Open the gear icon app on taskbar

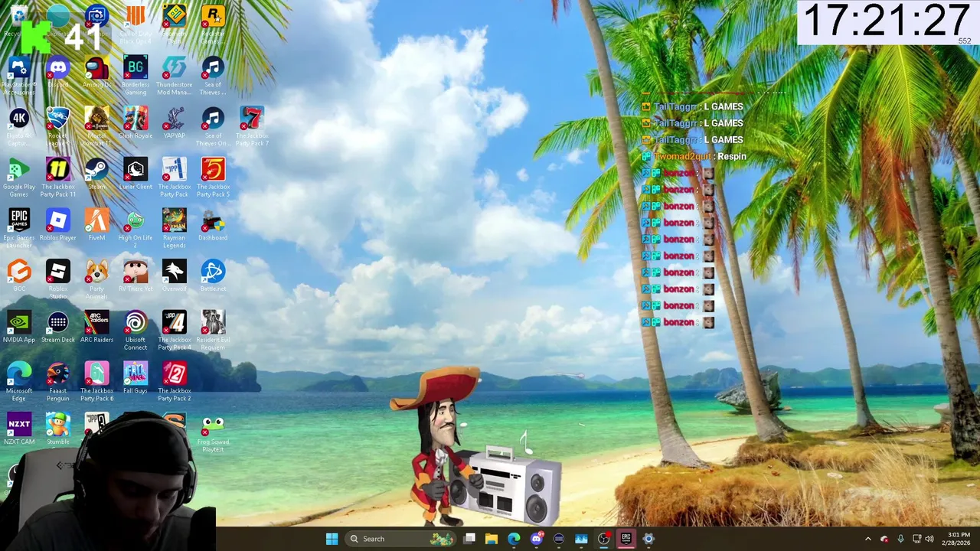pos(648,539)
